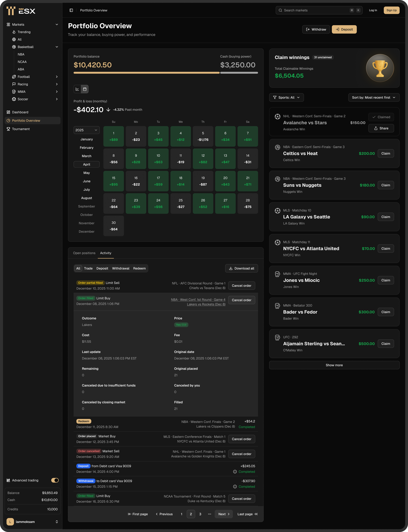Click the Markets icon in sidebar
The image size is (408, 532).
coord(8,25)
